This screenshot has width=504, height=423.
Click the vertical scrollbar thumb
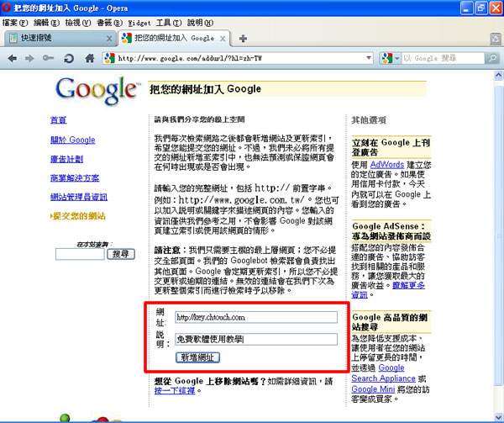(x=498, y=235)
